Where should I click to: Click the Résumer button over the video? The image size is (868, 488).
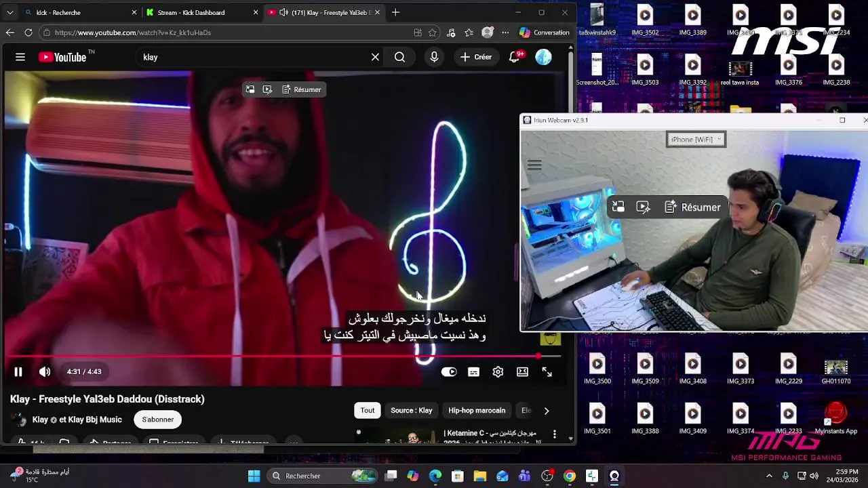tap(301, 89)
